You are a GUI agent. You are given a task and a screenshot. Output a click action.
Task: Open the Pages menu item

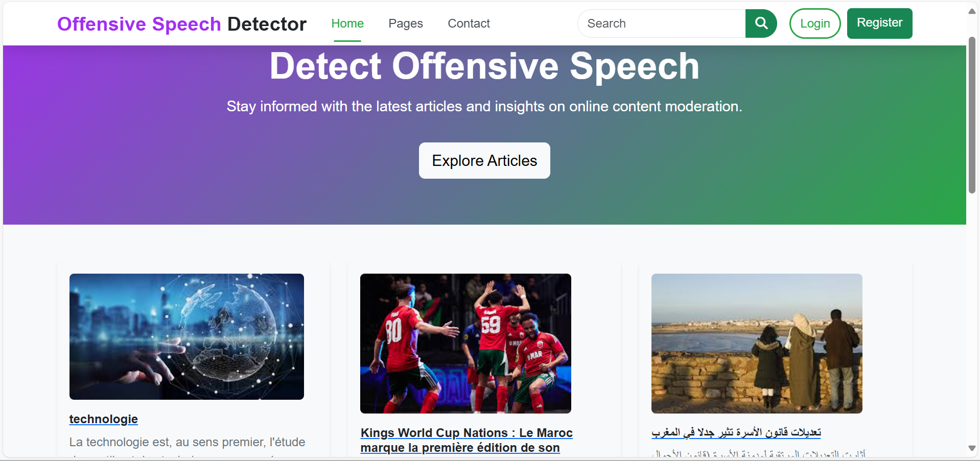405,23
